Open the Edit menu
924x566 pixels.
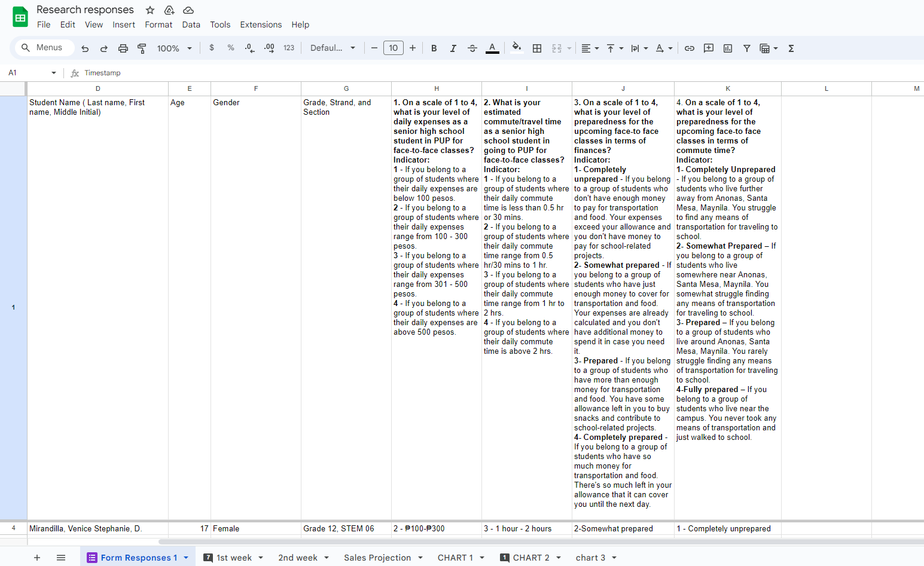tap(68, 25)
